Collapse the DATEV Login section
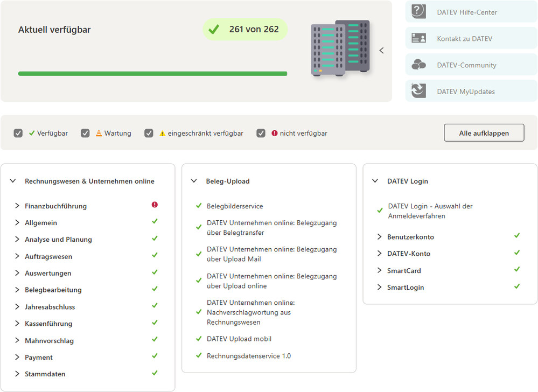The height and width of the screenshot is (392, 538). (x=375, y=181)
